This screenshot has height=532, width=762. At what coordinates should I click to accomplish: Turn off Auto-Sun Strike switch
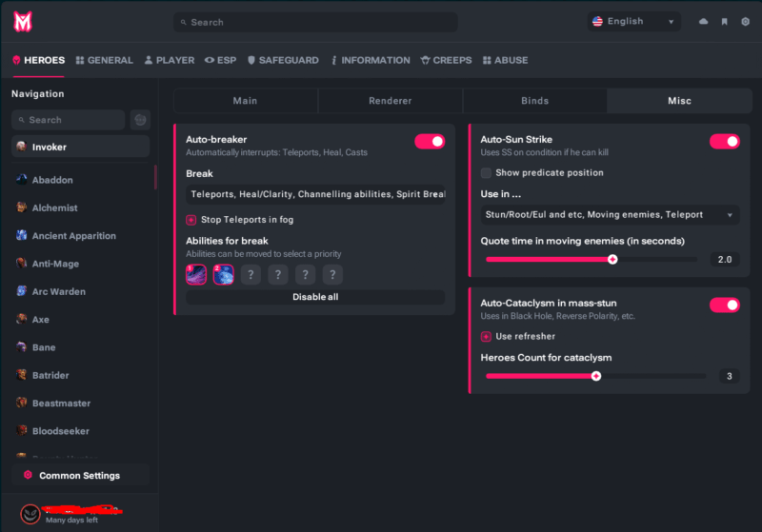724,141
